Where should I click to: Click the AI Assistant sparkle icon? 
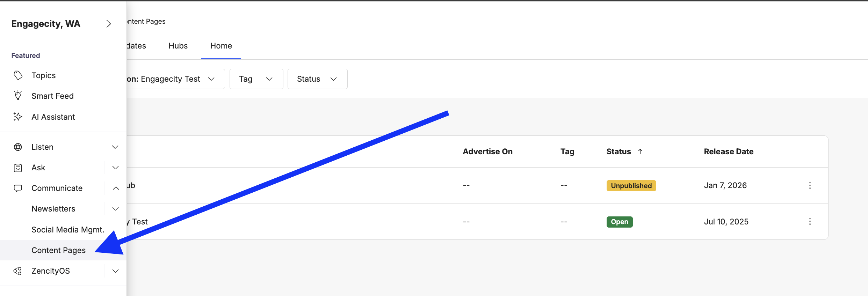18,117
